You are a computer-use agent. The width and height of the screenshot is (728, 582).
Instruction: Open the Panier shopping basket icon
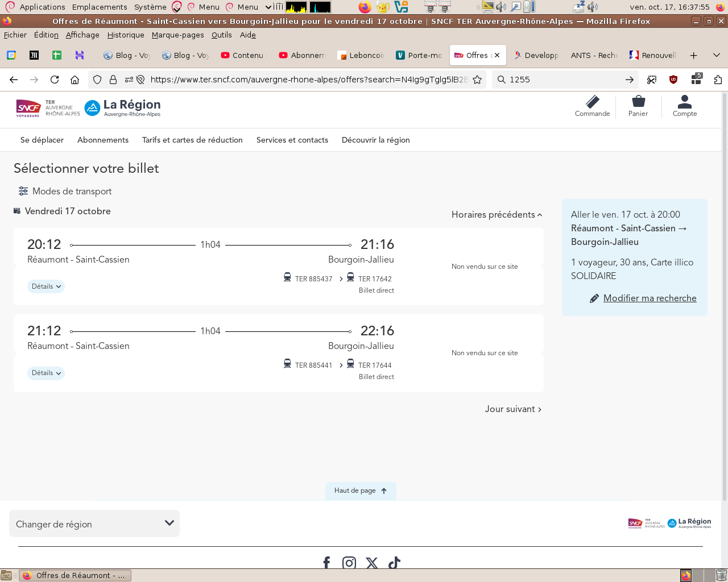(x=638, y=102)
